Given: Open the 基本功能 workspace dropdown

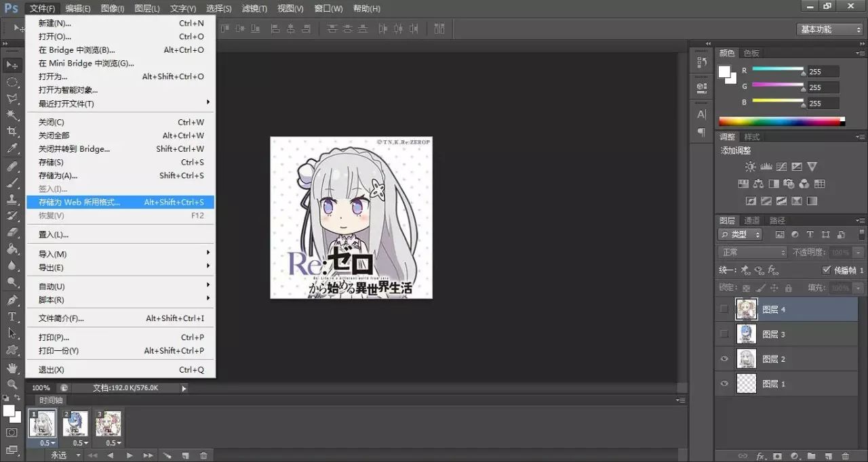Looking at the screenshot, I should (x=829, y=29).
